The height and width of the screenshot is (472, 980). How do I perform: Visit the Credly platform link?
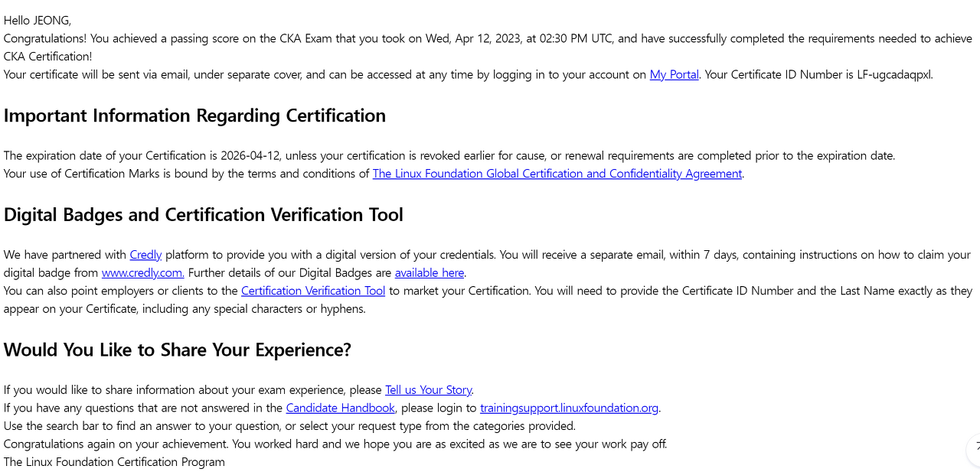[x=145, y=255]
